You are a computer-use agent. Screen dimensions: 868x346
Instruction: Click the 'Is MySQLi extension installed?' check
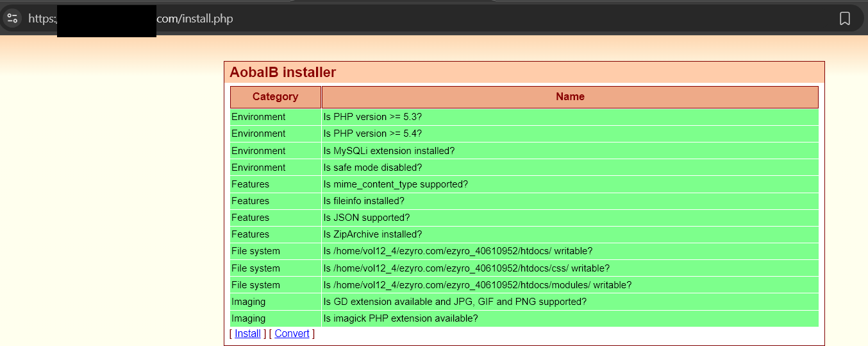[x=388, y=151]
